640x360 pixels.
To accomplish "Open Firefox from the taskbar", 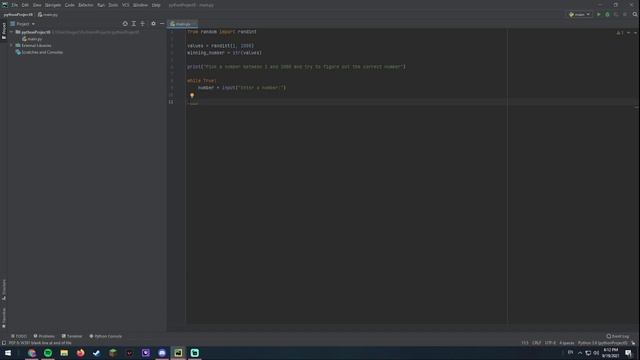I will [x=80, y=353].
